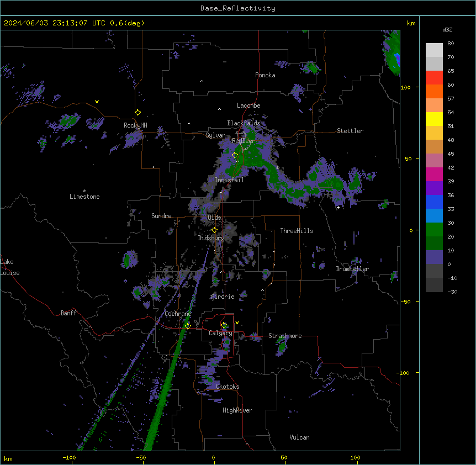This screenshot has width=476, height=465.
Task: Select the slate 10-0 dBZ legend swatch
Action: [x=434, y=257]
